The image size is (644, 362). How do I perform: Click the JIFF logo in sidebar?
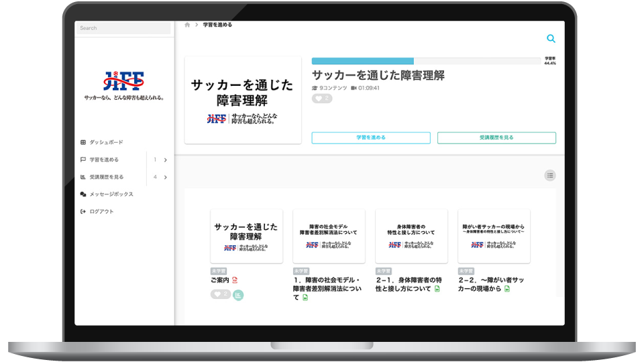pyautogui.click(x=123, y=81)
